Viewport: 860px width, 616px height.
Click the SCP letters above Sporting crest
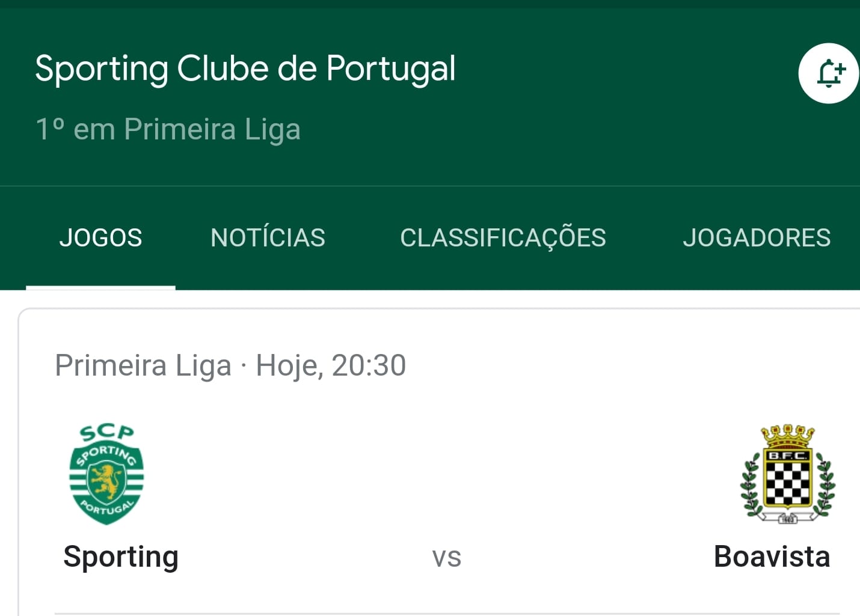click(106, 433)
